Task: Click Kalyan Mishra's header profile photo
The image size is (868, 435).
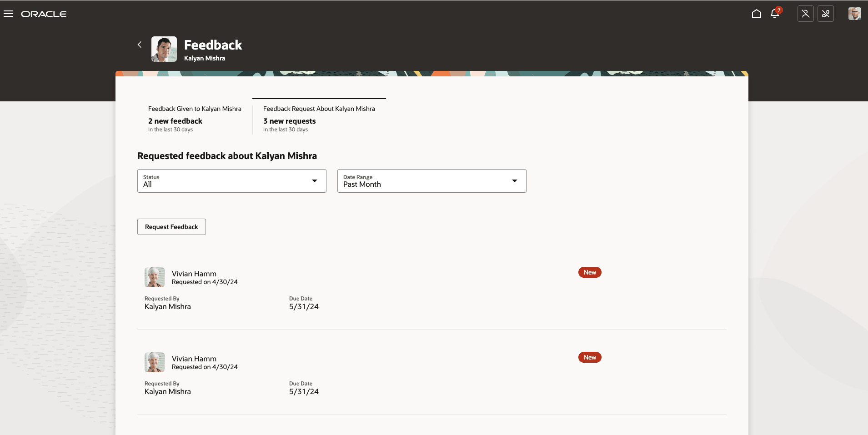Action: (164, 49)
